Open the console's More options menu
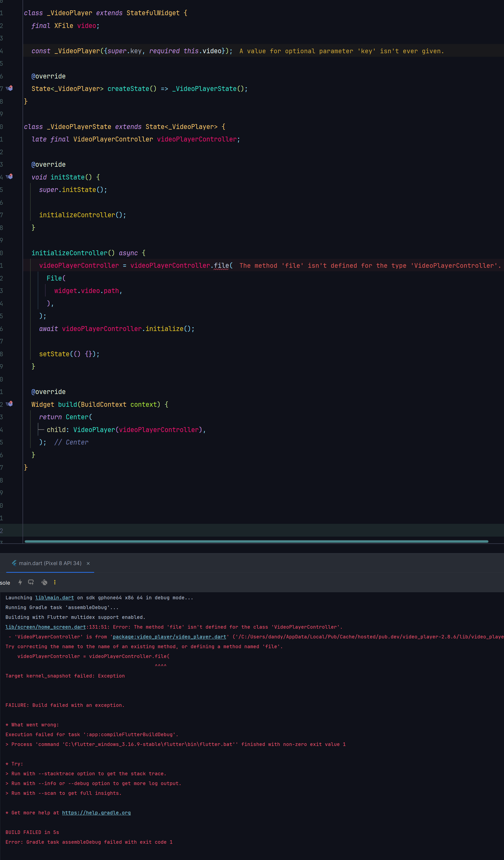 [55, 582]
